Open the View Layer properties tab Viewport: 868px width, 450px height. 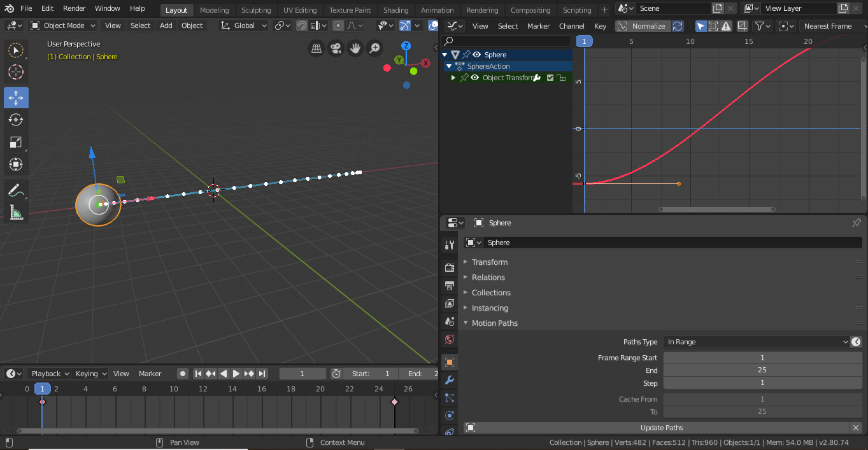pos(450,304)
